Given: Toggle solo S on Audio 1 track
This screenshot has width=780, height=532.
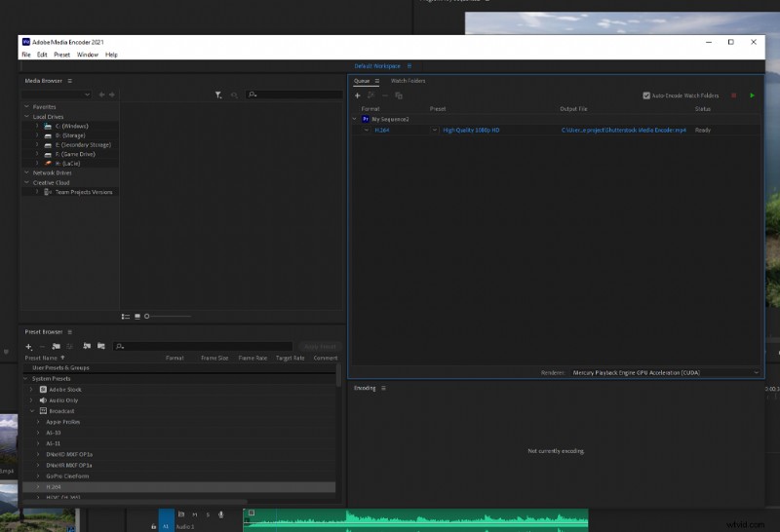Looking at the screenshot, I should coord(208,514).
